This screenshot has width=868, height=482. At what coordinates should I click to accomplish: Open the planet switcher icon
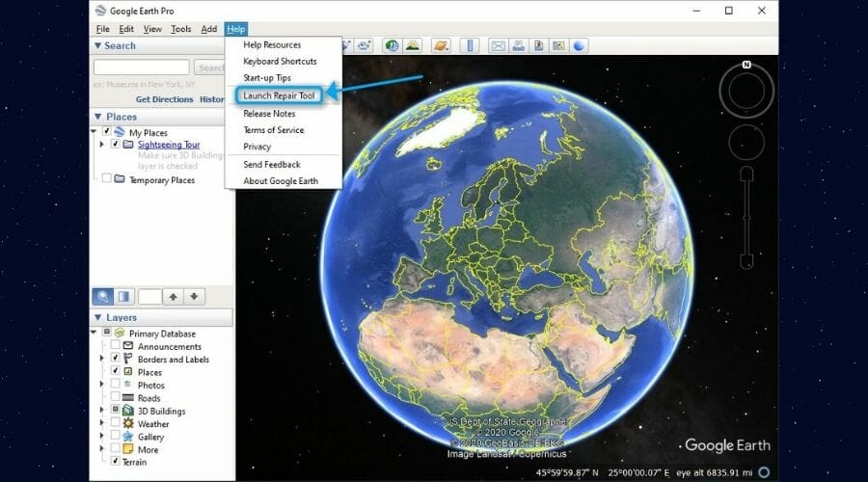[441, 46]
